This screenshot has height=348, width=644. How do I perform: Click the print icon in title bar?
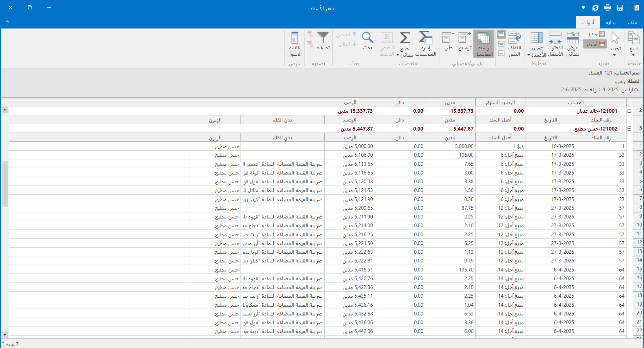[607, 8]
